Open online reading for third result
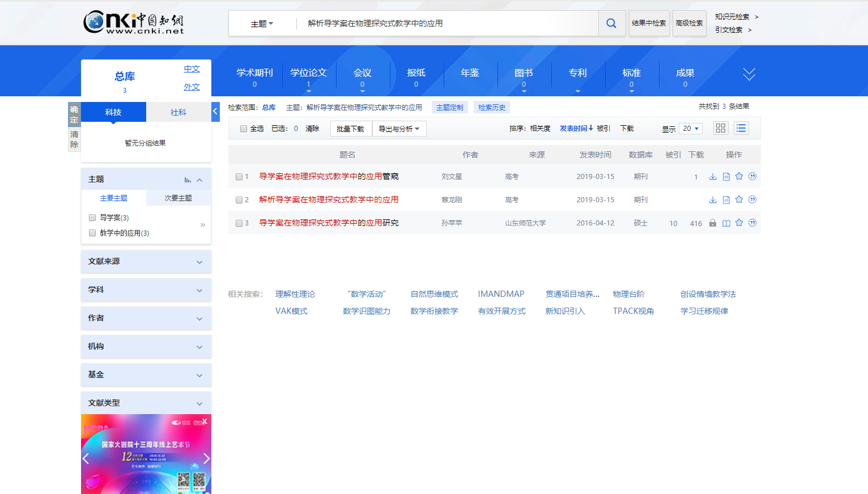868x494 pixels. coord(726,223)
